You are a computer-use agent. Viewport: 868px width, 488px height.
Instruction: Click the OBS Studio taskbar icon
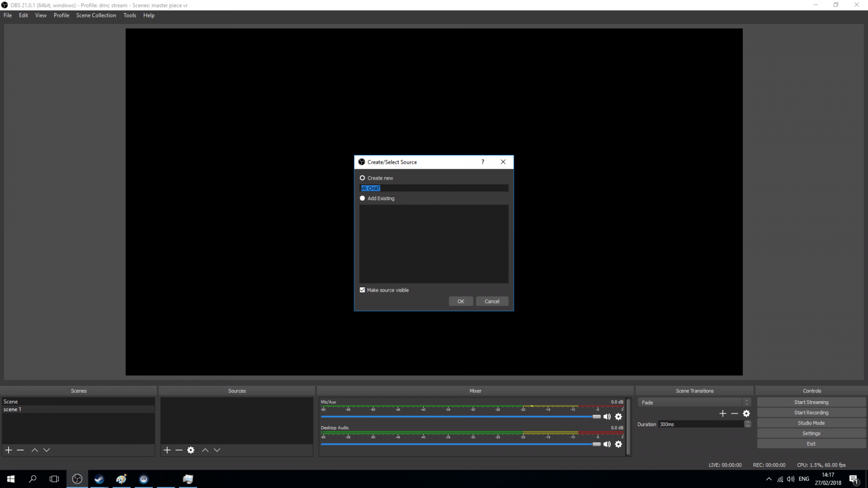click(x=78, y=479)
